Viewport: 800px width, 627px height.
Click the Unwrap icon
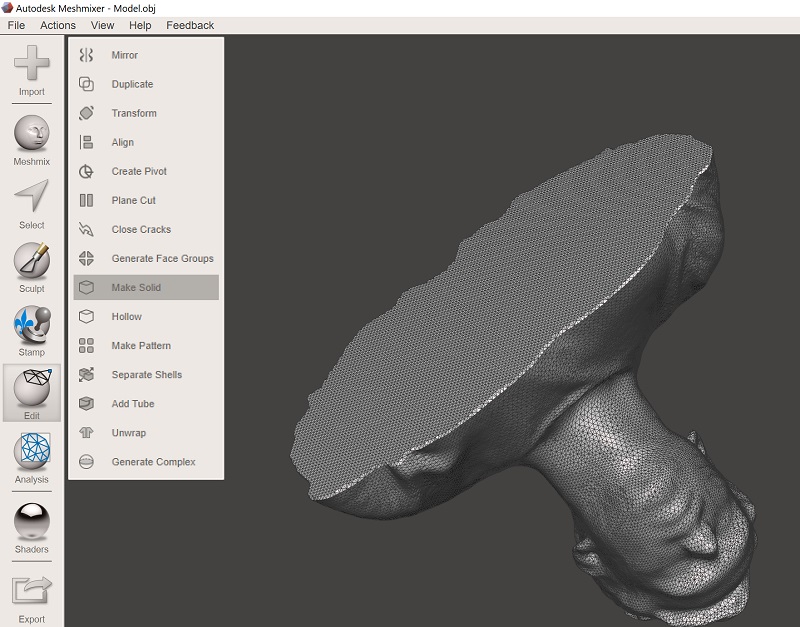(86, 433)
